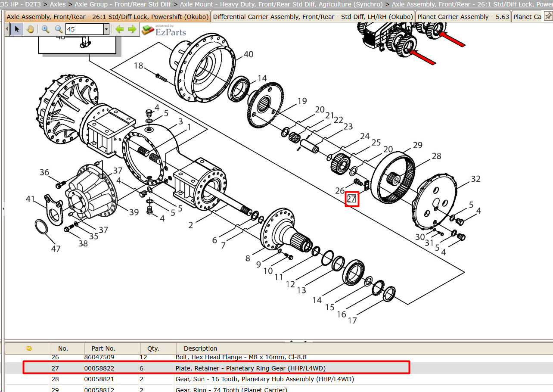Click part number 00058822

99,368
